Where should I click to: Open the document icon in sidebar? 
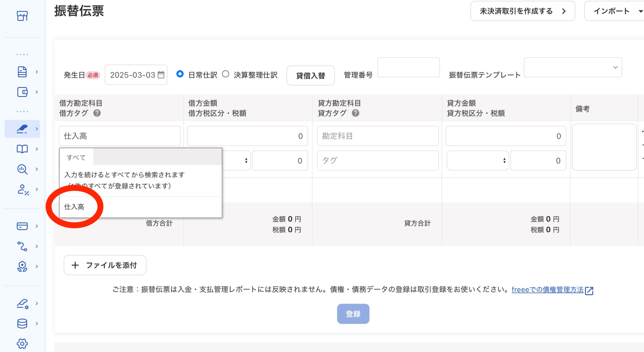point(22,72)
